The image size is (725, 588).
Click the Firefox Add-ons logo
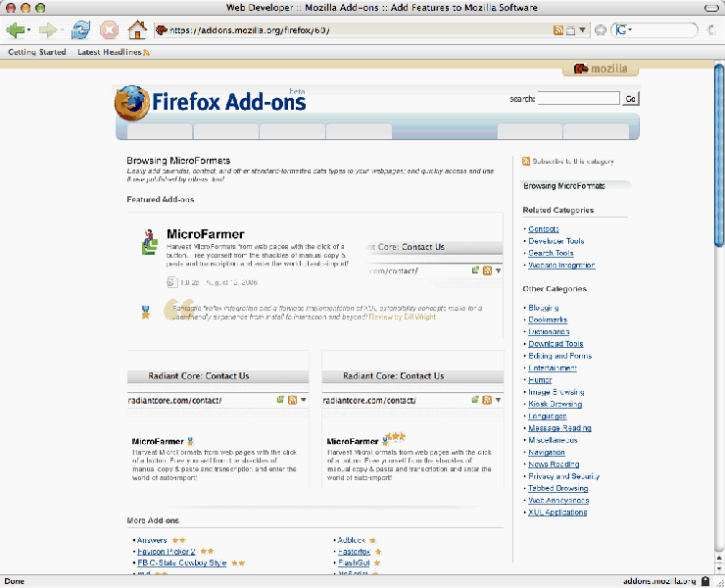(x=211, y=102)
